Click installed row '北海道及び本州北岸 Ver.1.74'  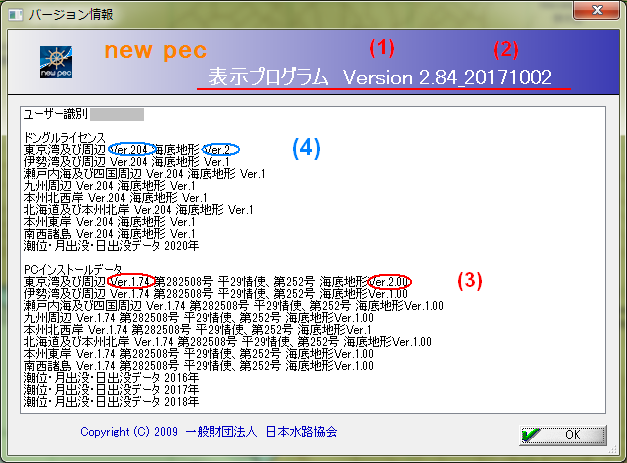[228, 342]
